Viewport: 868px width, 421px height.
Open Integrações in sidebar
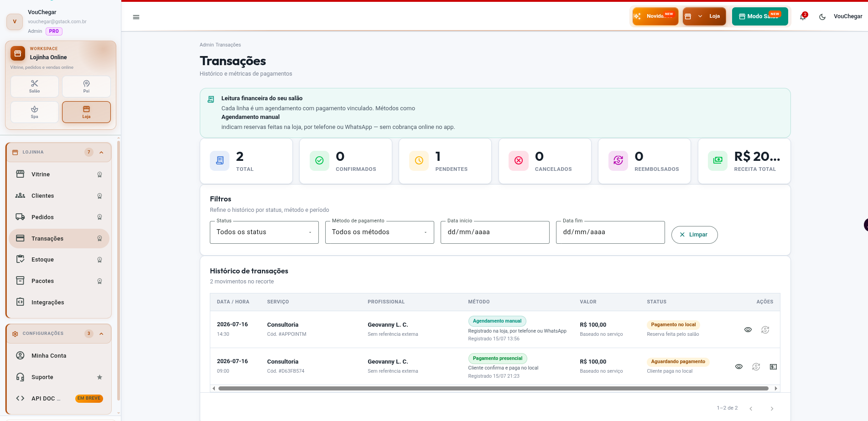59,303
